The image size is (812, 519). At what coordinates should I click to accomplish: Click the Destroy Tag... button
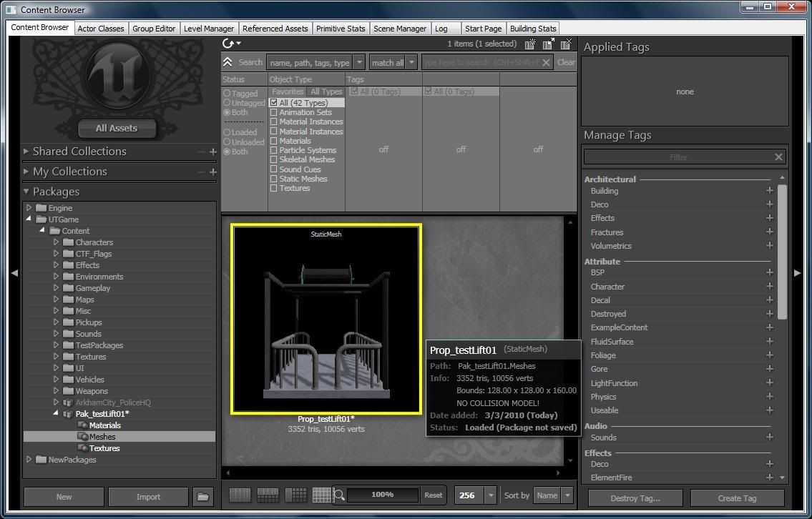pyautogui.click(x=635, y=498)
